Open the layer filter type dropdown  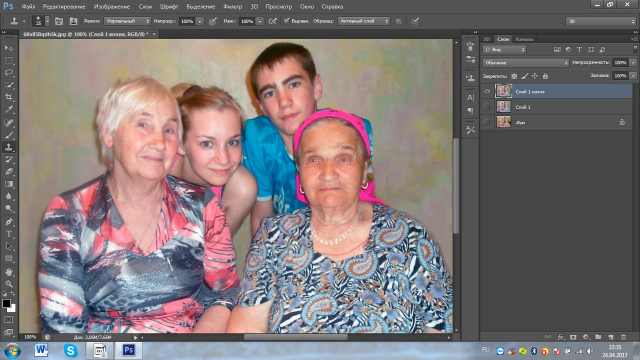coord(505,50)
